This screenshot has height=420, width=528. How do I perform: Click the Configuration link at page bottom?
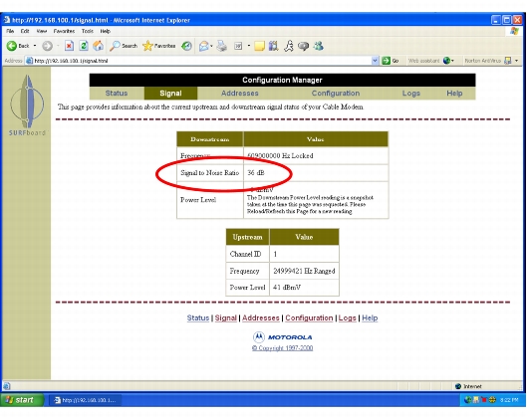pos(309,318)
